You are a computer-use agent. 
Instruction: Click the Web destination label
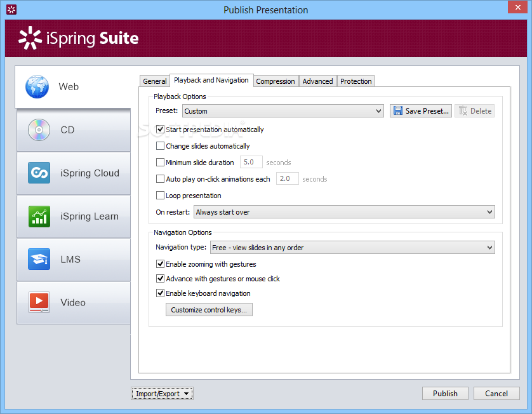pyautogui.click(x=69, y=86)
